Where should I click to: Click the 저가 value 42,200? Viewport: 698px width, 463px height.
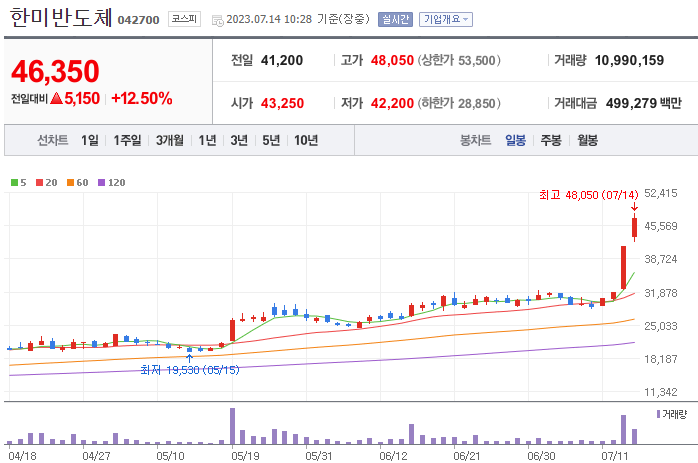(x=392, y=103)
